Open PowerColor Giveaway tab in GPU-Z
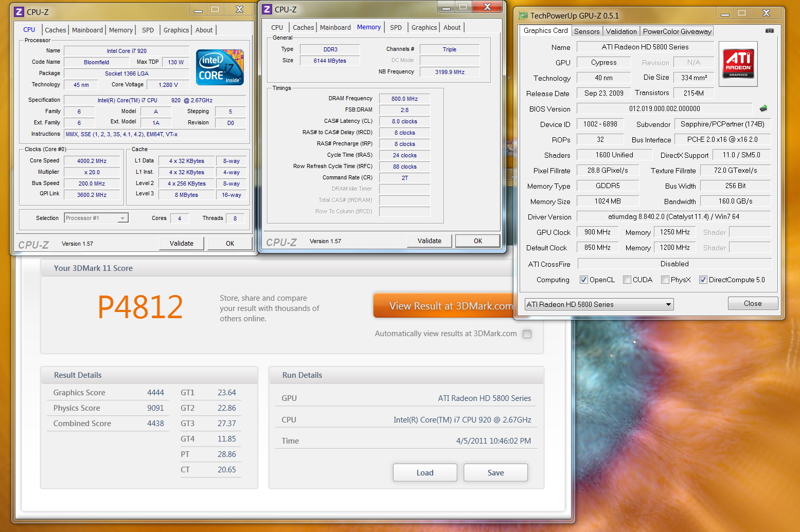 (677, 31)
